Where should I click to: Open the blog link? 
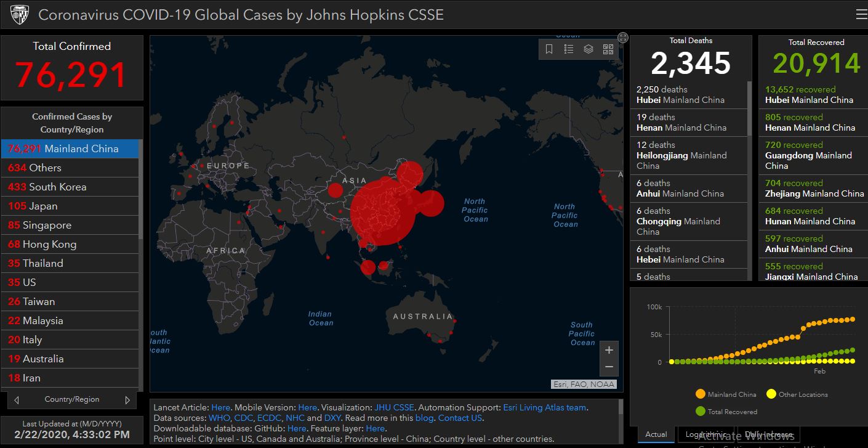(424, 418)
